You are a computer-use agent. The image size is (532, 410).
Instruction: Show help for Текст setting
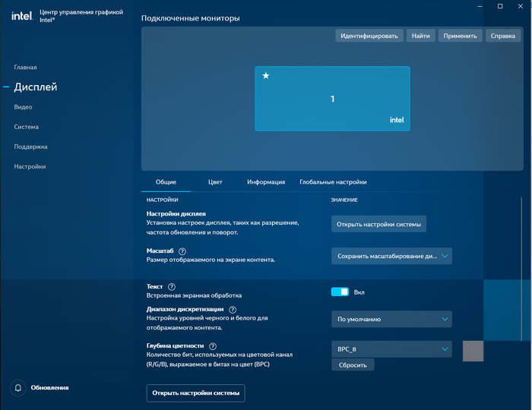[x=172, y=287]
